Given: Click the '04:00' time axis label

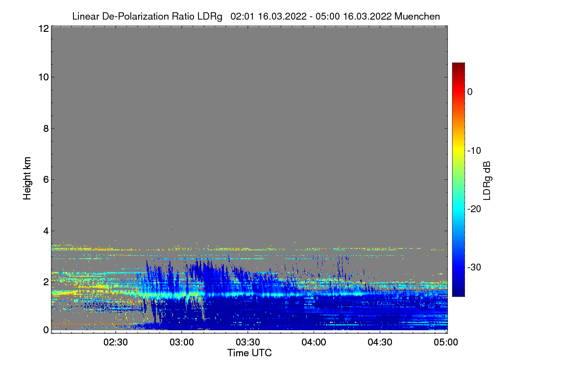Looking at the screenshot, I should [314, 342].
